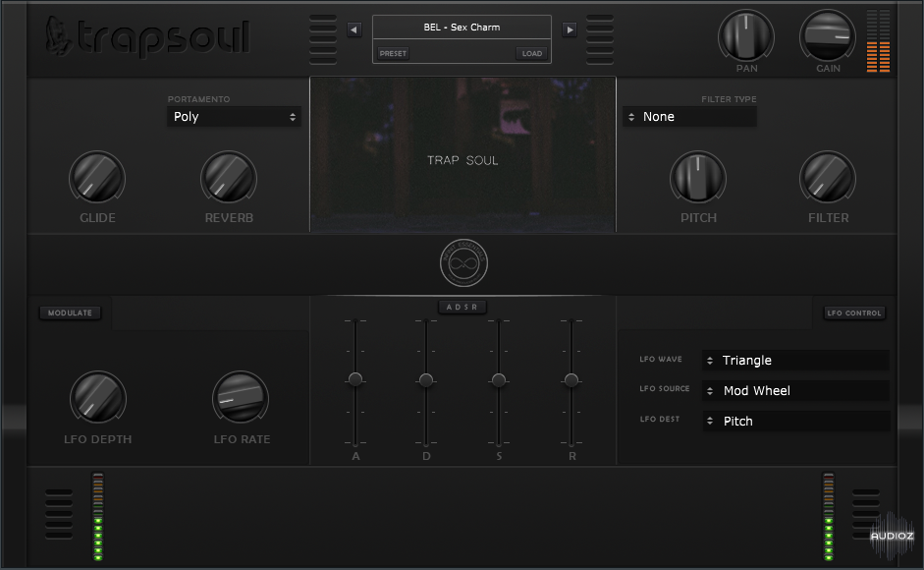Click the LFO CONTROL button
924x570 pixels.
(x=854, y=313)
